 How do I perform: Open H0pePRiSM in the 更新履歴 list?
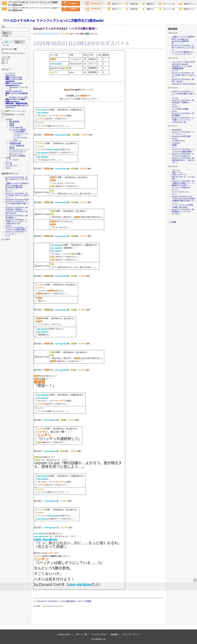tap(176, 130)
